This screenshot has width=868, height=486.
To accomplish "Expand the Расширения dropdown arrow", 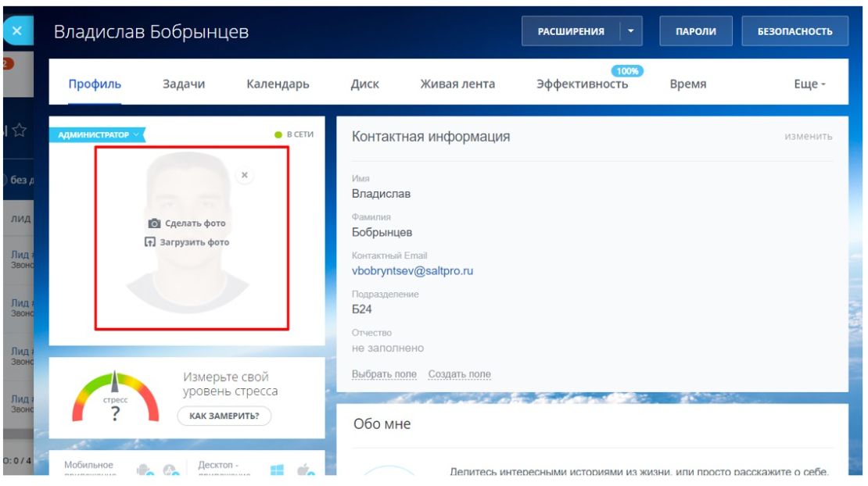I will [x=631, y=31].
